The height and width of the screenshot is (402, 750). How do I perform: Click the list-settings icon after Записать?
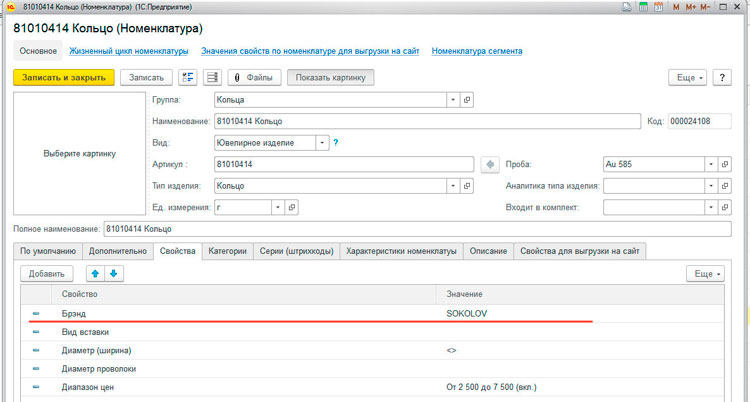point(188,77)
